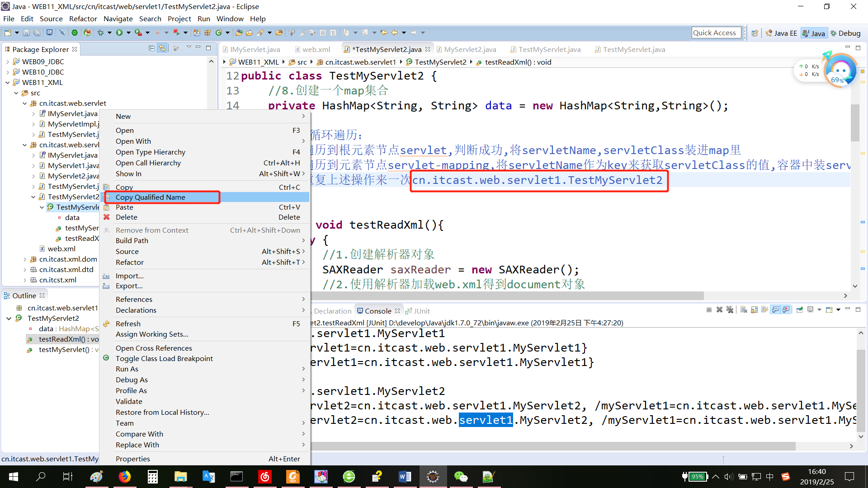Expand WEB10_JDBC project
The height and width of the screenshot is (488, 868).
point(8,72)
